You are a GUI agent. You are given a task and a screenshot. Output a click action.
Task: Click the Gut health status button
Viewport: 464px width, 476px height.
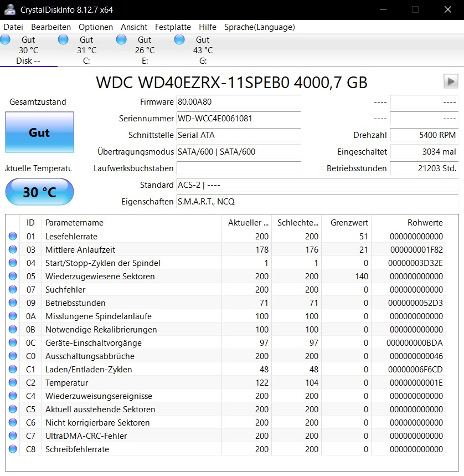(x=39, y=132)
